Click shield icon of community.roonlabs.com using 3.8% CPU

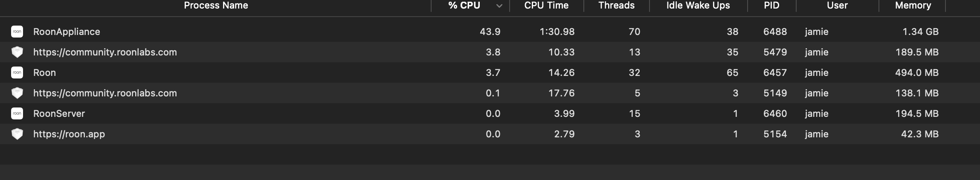17,52
